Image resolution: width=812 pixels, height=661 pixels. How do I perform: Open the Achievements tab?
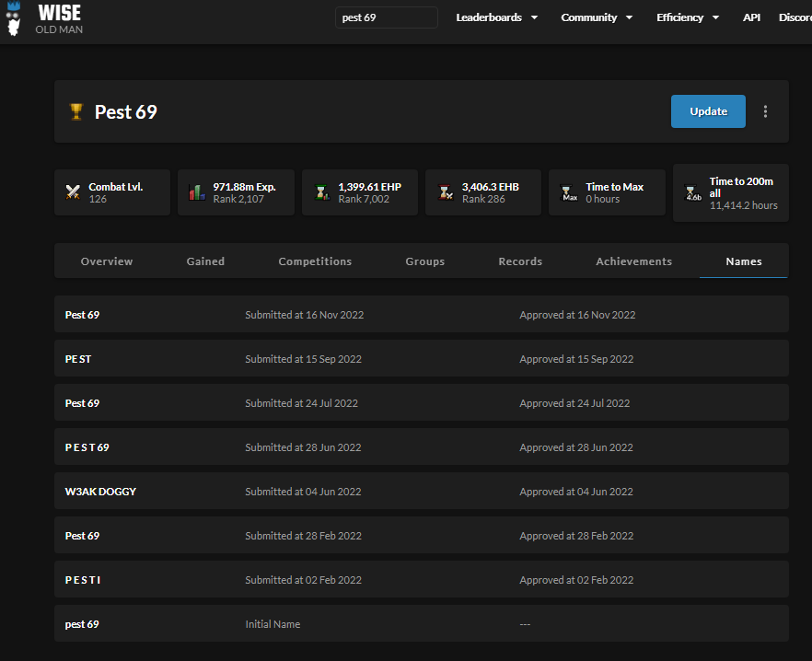pos(633,261)
